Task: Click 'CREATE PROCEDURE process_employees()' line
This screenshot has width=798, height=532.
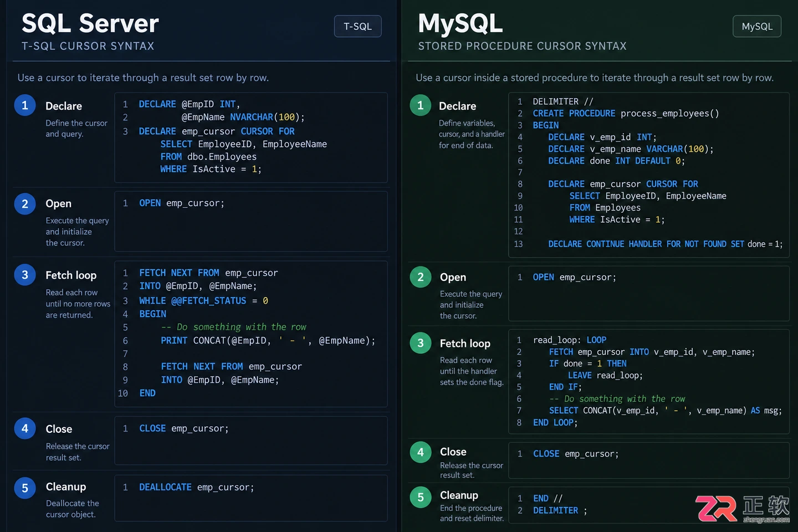Action: 626,114
